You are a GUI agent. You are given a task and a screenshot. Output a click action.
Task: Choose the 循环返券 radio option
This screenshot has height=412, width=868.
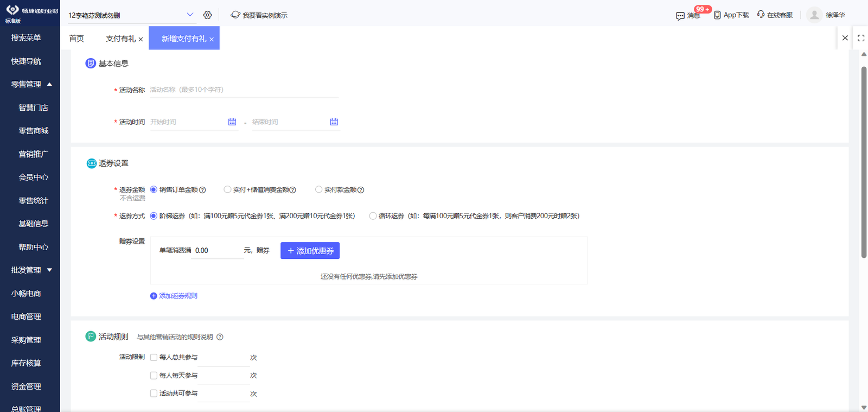coord(373,215)
